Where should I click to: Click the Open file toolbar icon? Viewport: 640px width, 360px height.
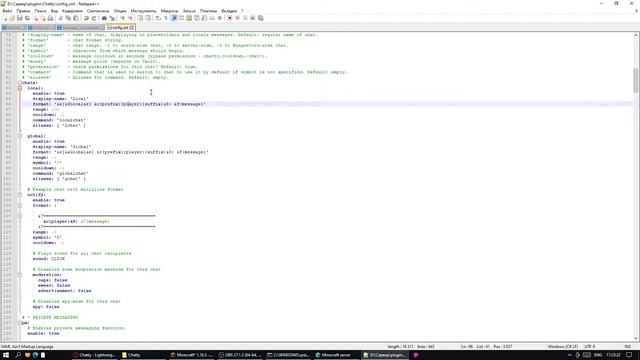(12, 18)
